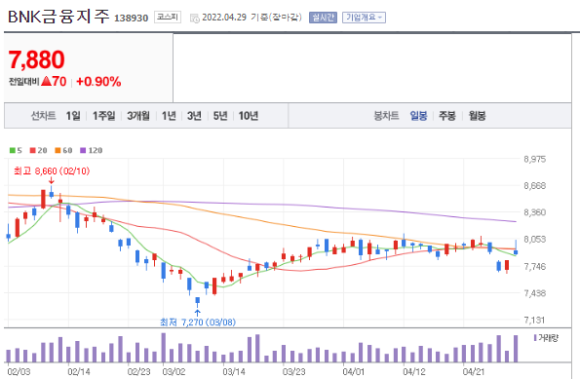Show the 10년 line chart
Viewport: 580px width, 379px height.
[248, 116]
